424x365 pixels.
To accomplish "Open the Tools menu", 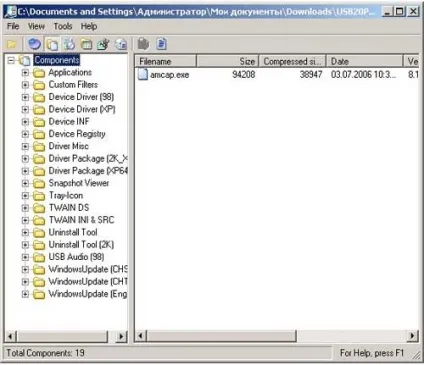I will [63, 26].
